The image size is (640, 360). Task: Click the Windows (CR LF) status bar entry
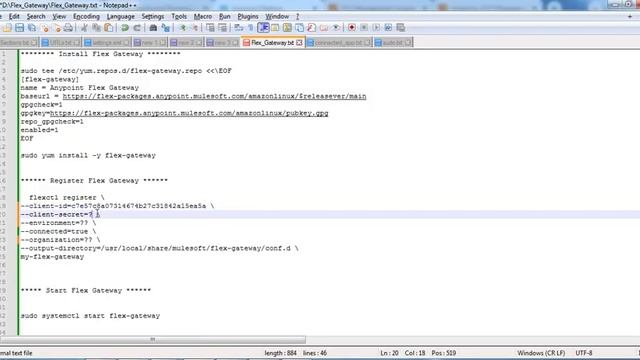point(541,353)
